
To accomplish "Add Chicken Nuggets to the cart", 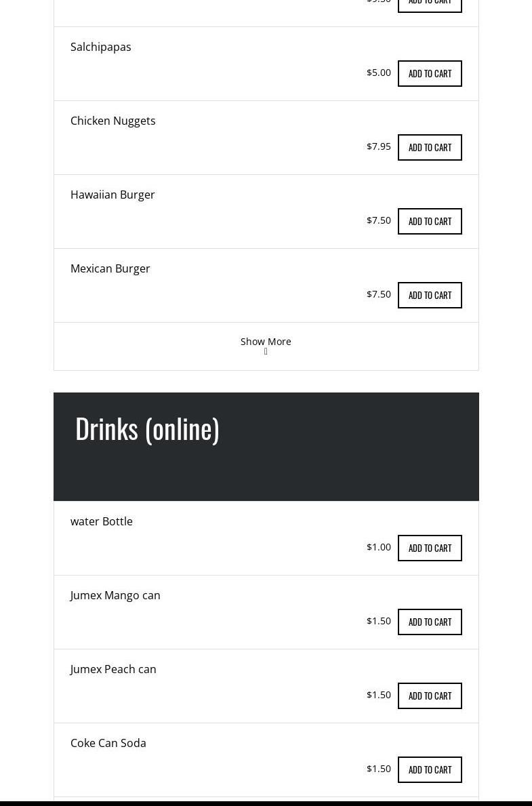I will click(x=430, y=147).
